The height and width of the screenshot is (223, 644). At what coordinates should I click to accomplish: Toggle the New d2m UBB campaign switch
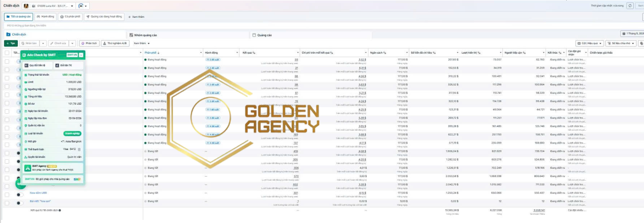tap(20, 195)
